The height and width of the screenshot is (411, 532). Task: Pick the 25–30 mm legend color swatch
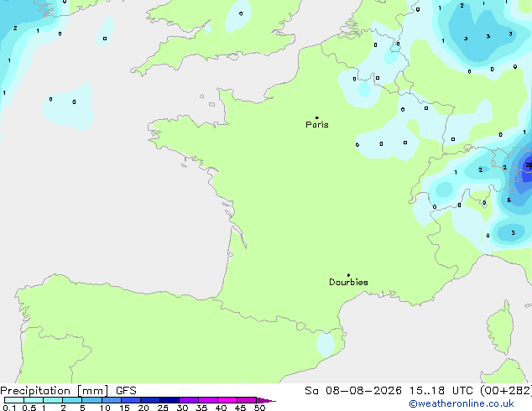click(x=170, y=400)
